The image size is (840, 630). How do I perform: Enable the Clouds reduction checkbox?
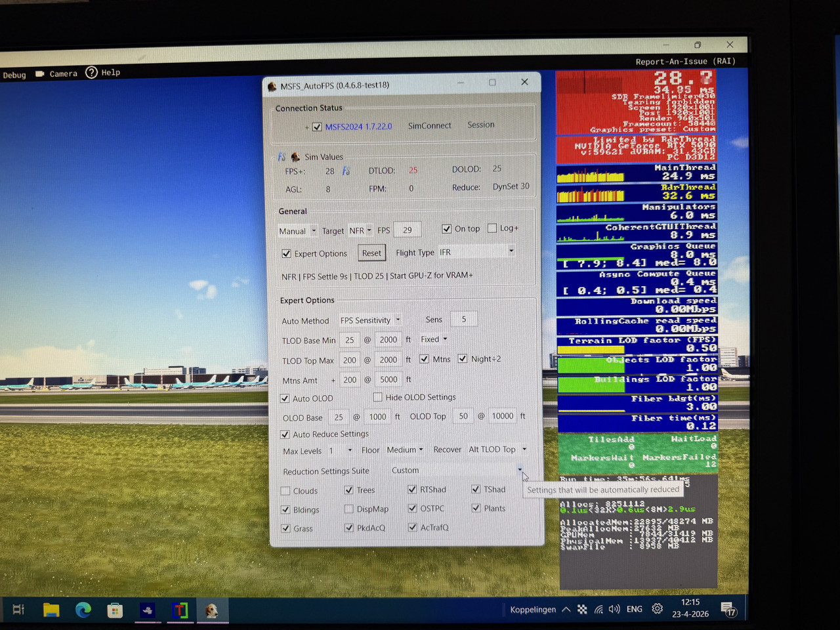click(x=285, y=491)
